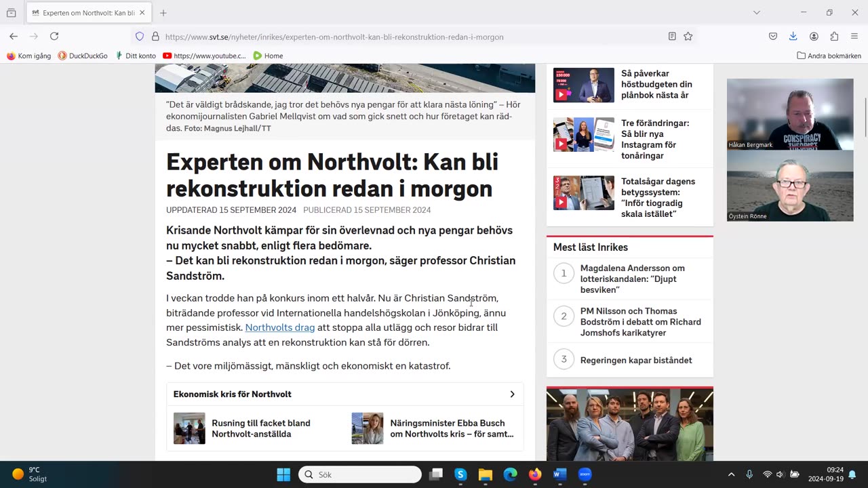
Task: Open Så påverkar höstbudgeten din plånbok
Action: click(x=656, y=84)
